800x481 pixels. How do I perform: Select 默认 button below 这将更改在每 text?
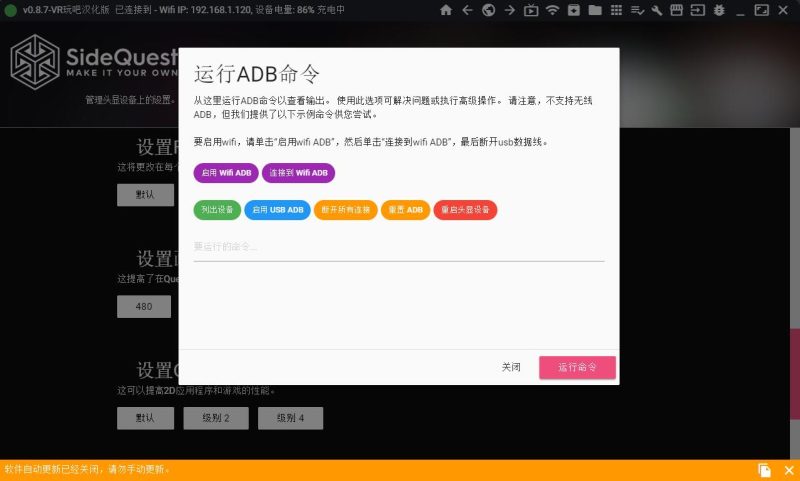[145, 195]
